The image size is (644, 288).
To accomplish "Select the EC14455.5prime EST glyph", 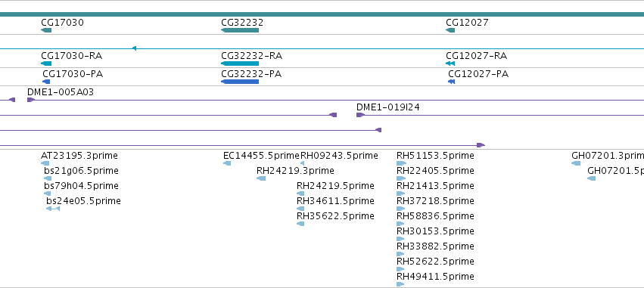I will (227, 163).
